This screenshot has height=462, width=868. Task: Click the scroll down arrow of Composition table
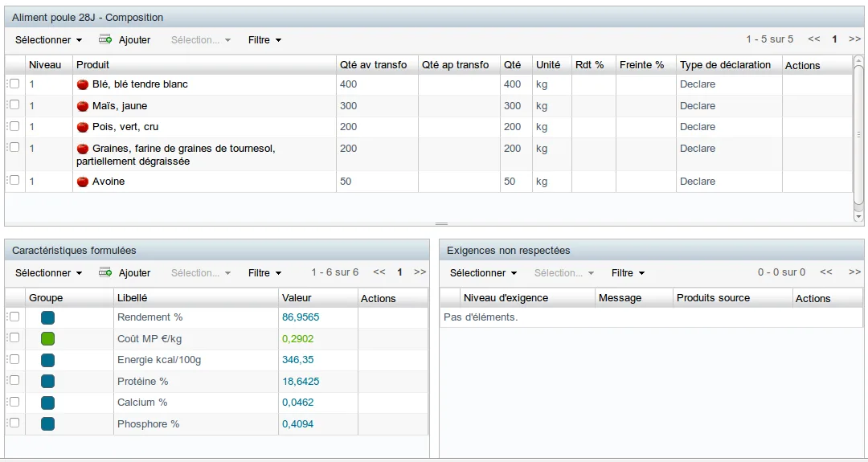click(858, 218)
